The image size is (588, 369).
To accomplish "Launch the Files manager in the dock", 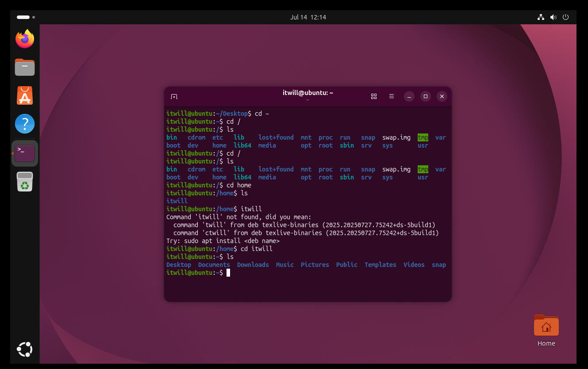I will point(25,67).
